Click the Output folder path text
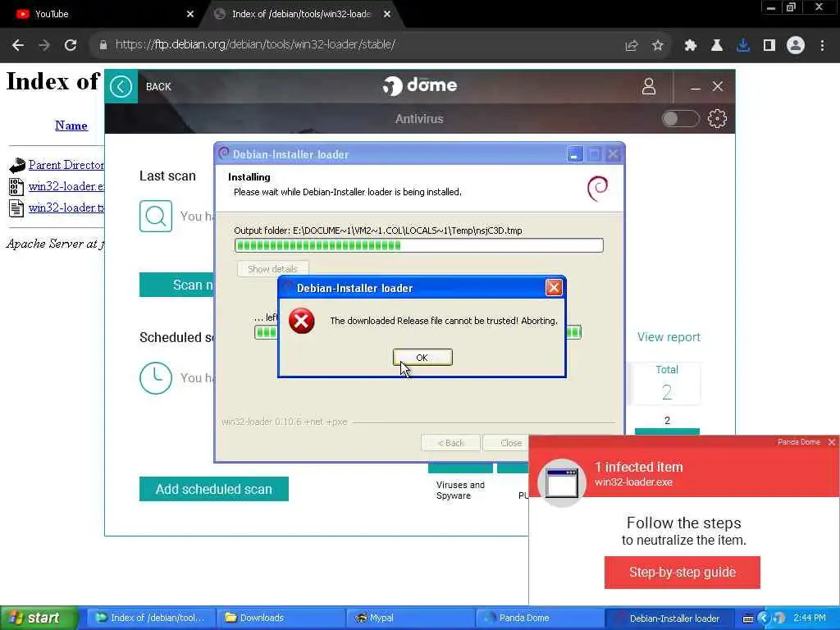Screen dimensions: 840x630 pos(378,231)
